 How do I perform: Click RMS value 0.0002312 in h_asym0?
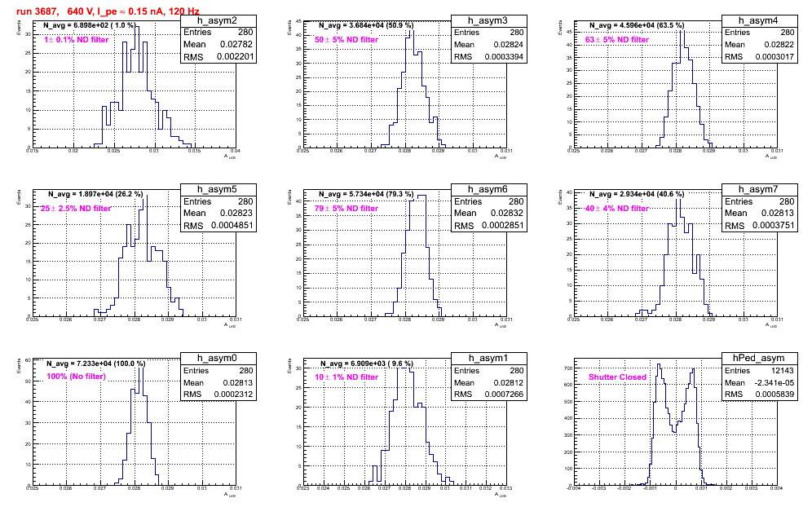pos(233,394)
